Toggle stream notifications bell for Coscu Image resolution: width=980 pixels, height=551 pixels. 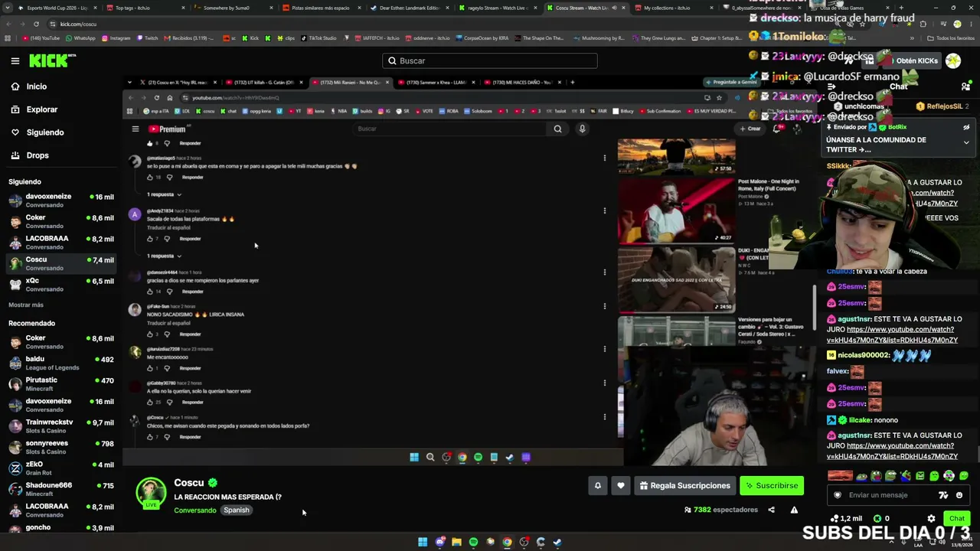tap(598, 485)
